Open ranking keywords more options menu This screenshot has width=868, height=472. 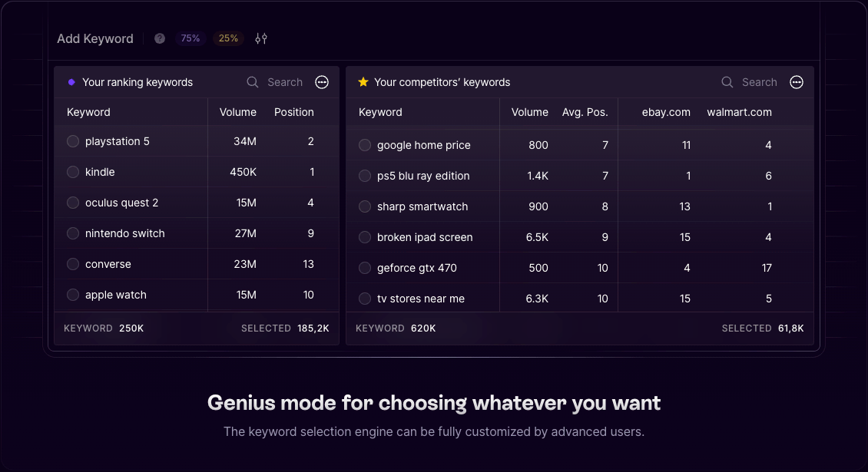pyautogui.click(x=322, y=82)
